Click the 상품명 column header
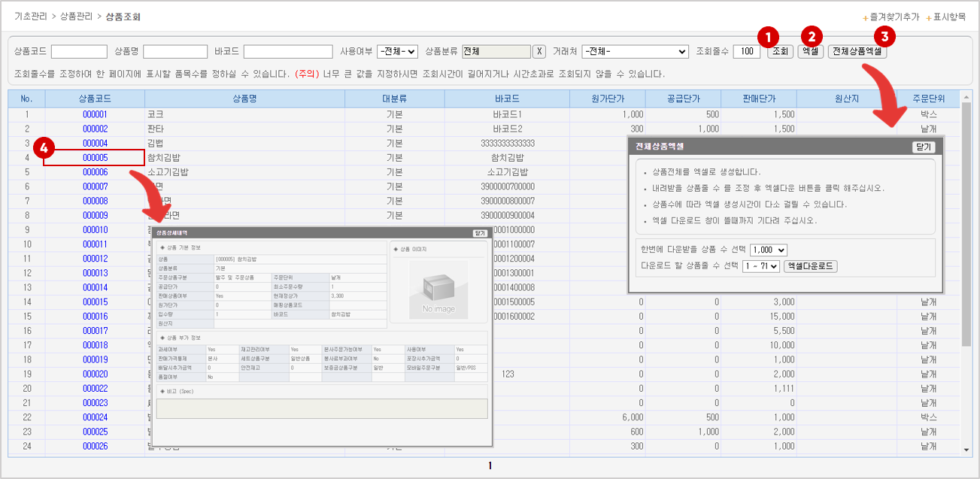 click(244, 99)
